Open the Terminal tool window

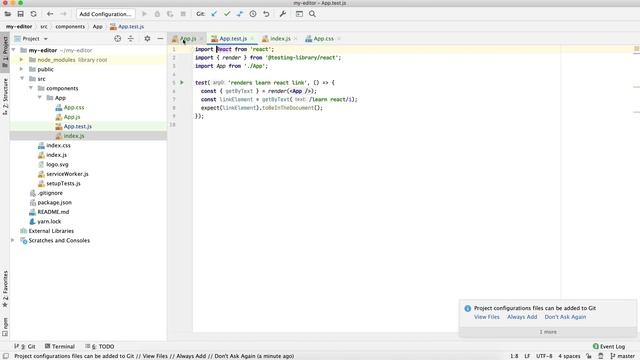coord(60,346)
